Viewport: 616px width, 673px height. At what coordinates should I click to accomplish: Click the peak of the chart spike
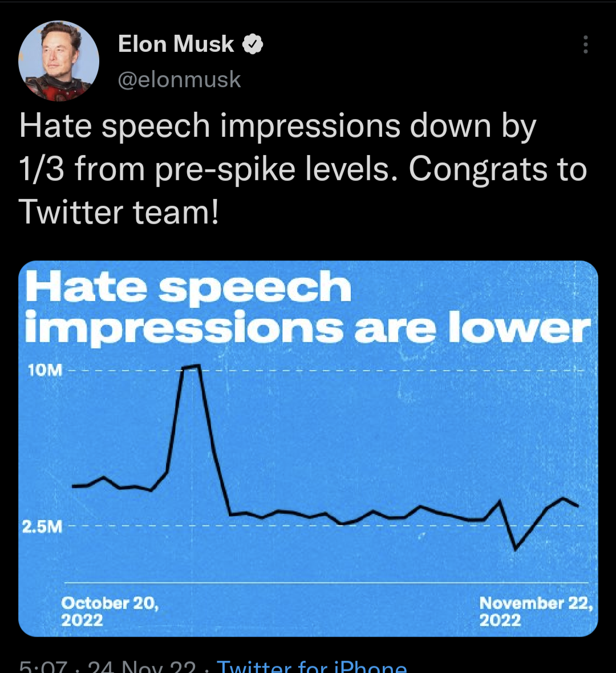(191, 366)
